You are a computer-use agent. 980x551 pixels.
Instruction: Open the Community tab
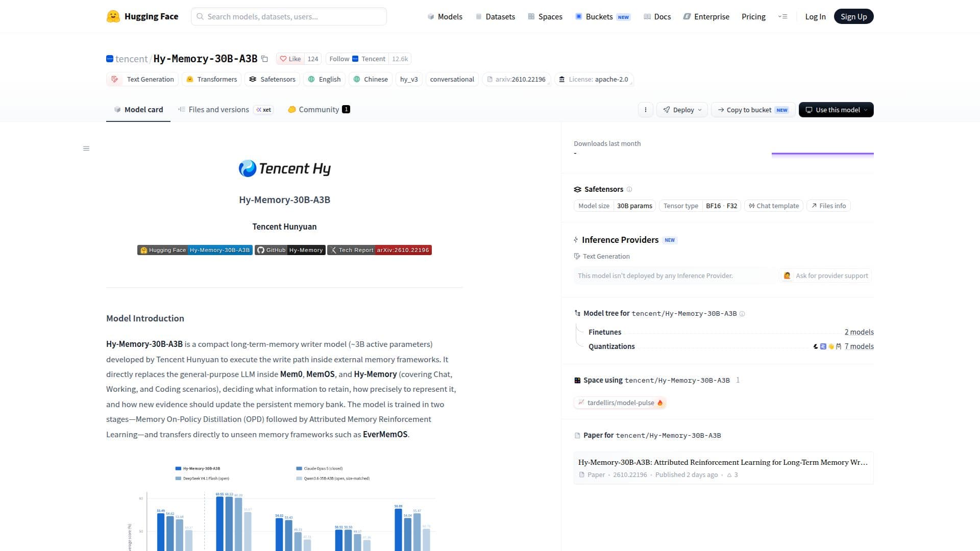(x=319, y=109)
